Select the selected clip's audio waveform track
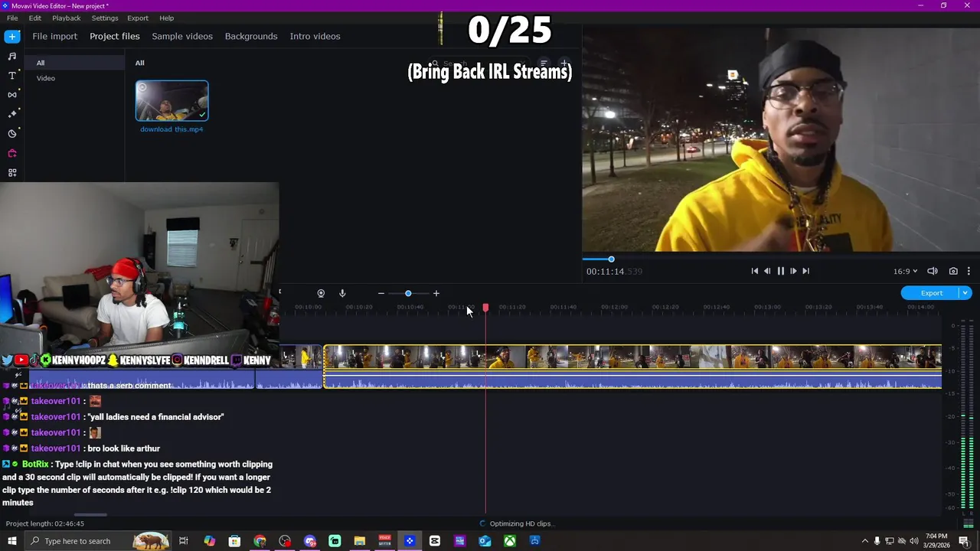Viewport: 980px width, 551px height. tap(633, 380)
